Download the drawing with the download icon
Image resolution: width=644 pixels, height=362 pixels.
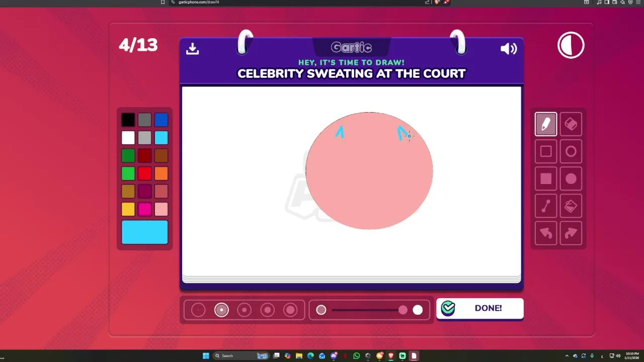pyautogui.click(x=192, y=49)
